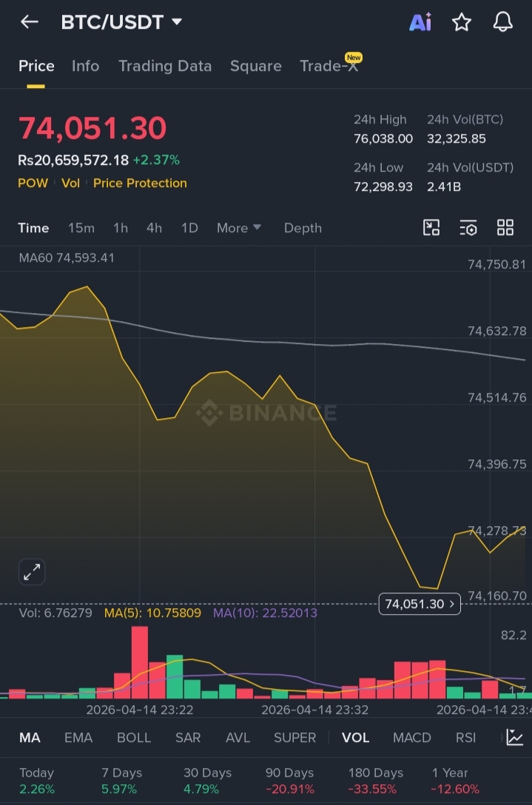Switch to the Trading Data tab

pos(165,66)
